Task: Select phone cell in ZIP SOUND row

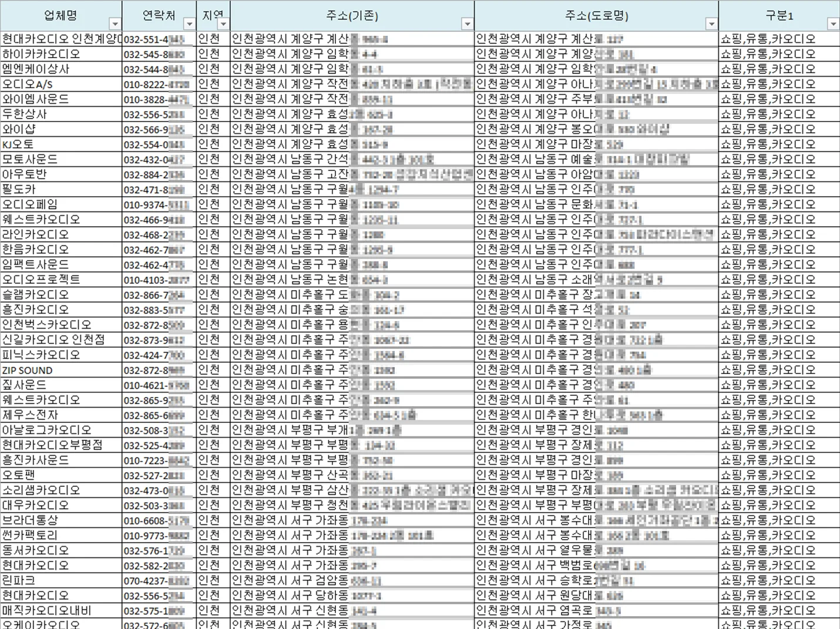Action: (x=159, y=370)
